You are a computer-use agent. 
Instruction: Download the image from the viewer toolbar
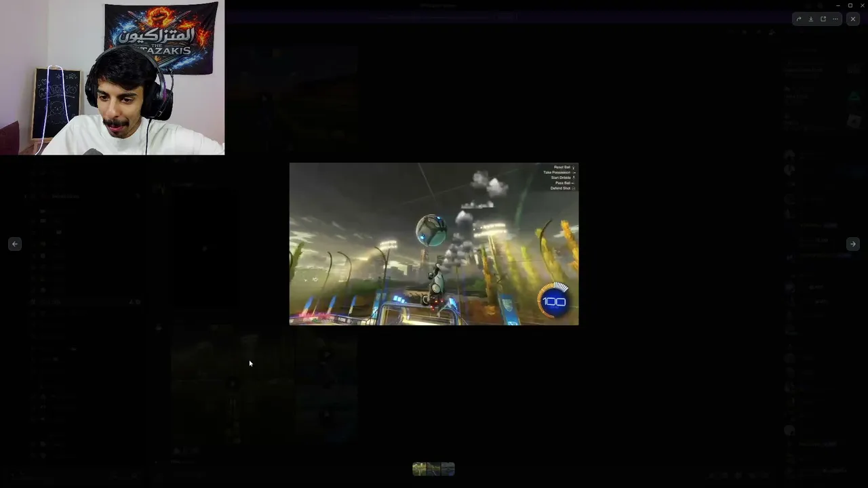pyautogui.click(x=811, y=19)
